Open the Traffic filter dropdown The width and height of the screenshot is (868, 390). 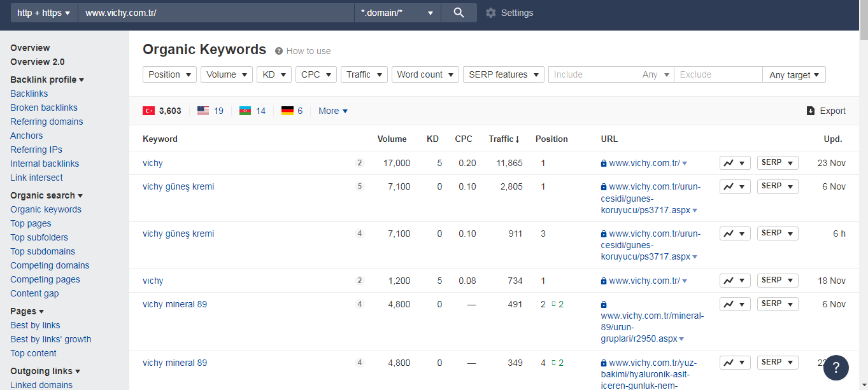[x=364, y=74]
